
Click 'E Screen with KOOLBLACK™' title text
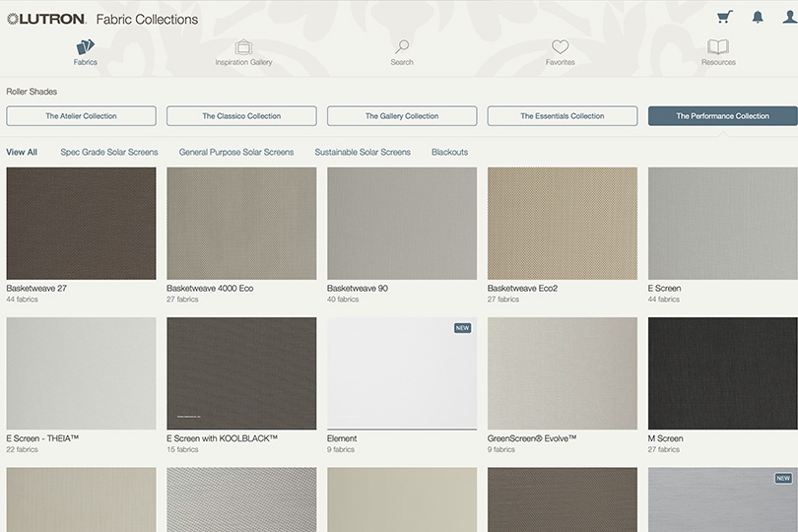point(222,438)
